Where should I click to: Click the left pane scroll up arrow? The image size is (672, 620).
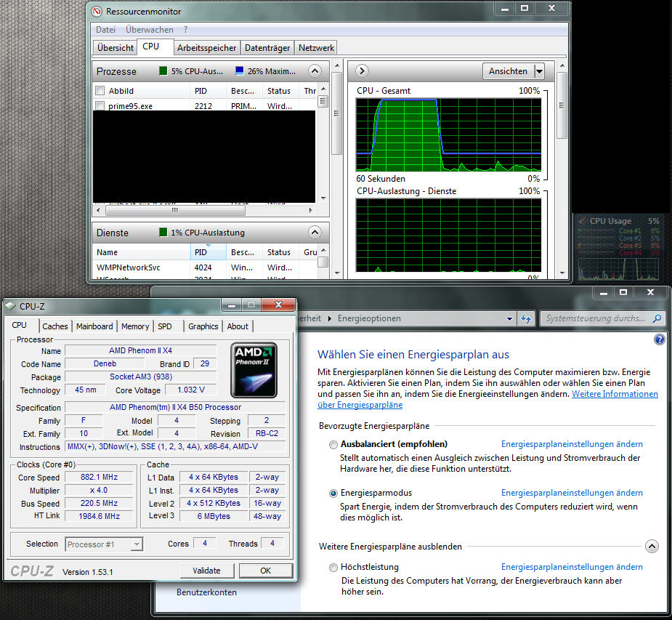pos(337,66)
